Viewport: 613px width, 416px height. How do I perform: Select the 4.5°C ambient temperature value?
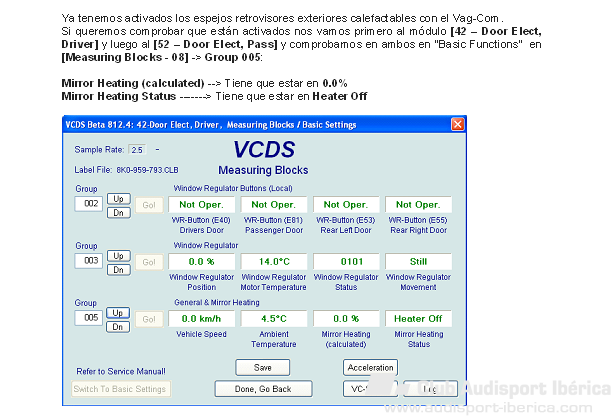click(274, 319)
